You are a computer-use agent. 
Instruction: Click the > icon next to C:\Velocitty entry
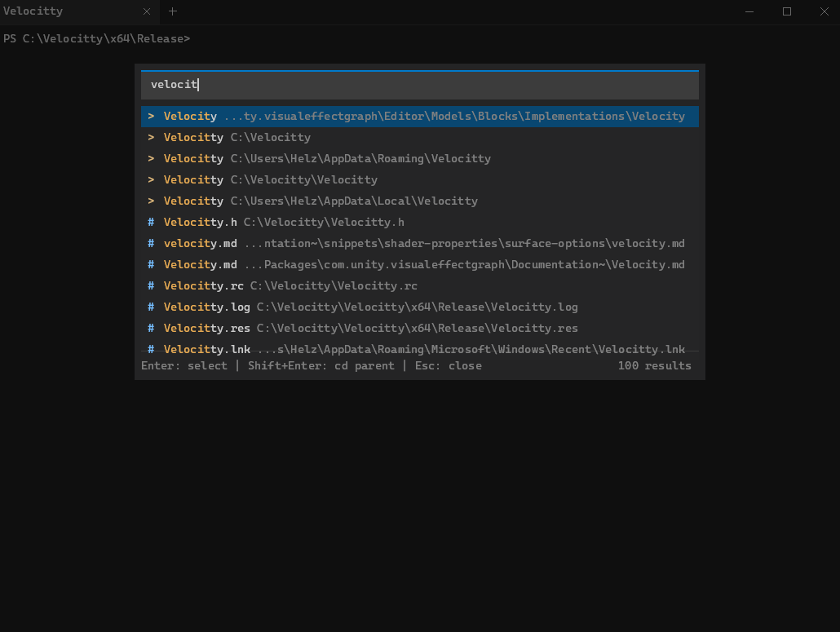150,137
